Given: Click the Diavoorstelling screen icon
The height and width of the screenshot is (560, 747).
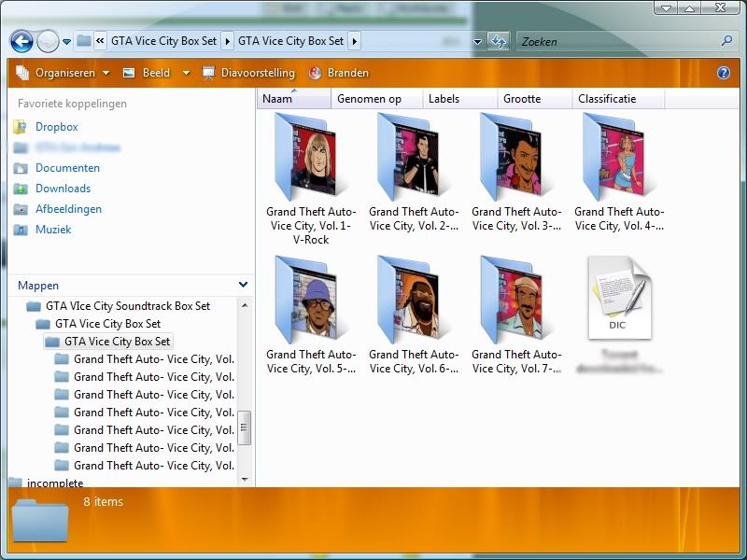Looking at the screenshot, I should [208, 73].
